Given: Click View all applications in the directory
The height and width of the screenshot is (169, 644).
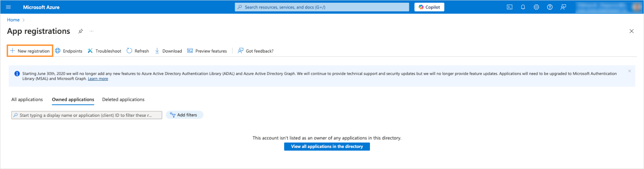Looking at the screenshot, I should (x=327, y=146).
